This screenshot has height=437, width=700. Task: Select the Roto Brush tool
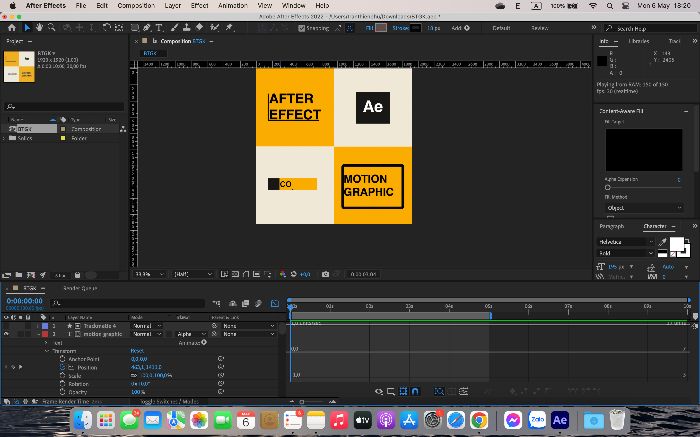[215, 28]
